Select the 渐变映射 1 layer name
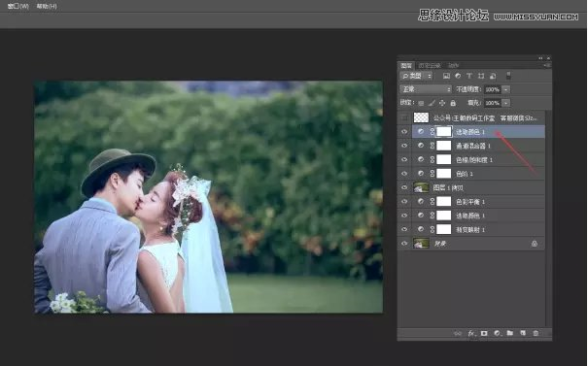This screenshot has width=588, height=366. [470, 230]
